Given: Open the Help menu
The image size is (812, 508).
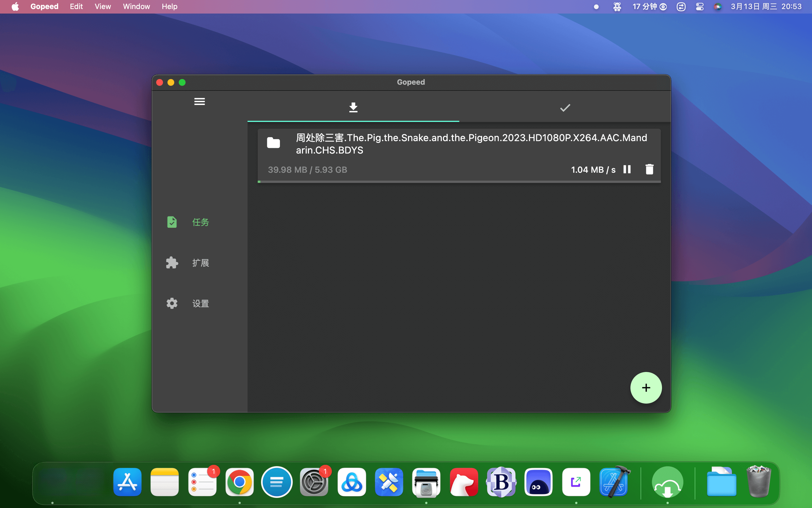Looking at the screenshot, I should (x=169, y=6).
